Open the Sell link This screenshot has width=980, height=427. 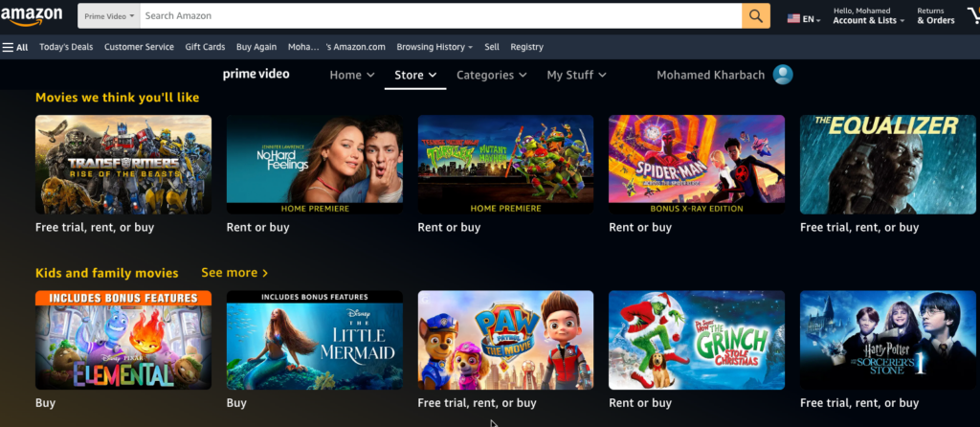click(x=492, y=47)
